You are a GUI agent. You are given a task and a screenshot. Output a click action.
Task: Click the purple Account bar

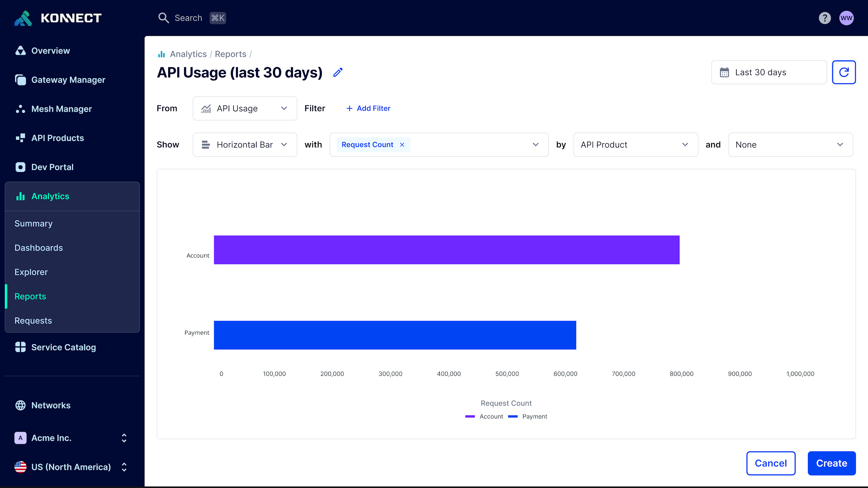tap(446, 250)
